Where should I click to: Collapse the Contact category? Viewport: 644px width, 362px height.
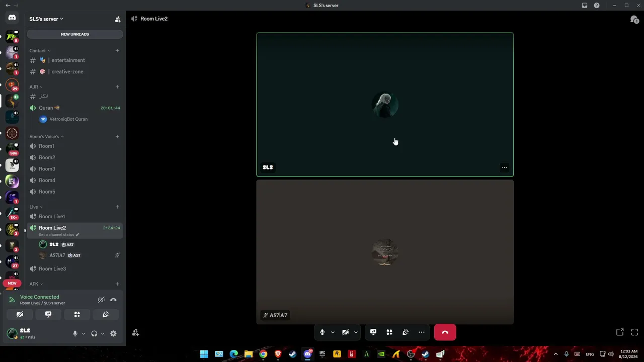tap(40, 51)
